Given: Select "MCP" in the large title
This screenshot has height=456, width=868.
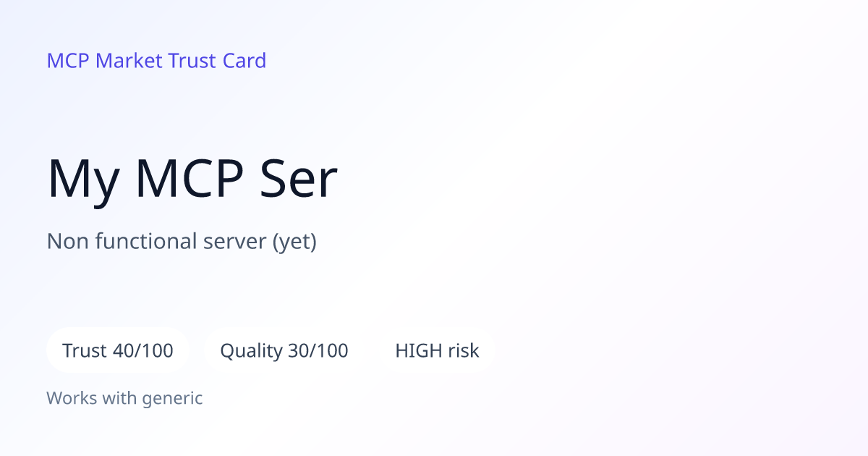Looking at the screenshot, I should (x=187, y=179).
